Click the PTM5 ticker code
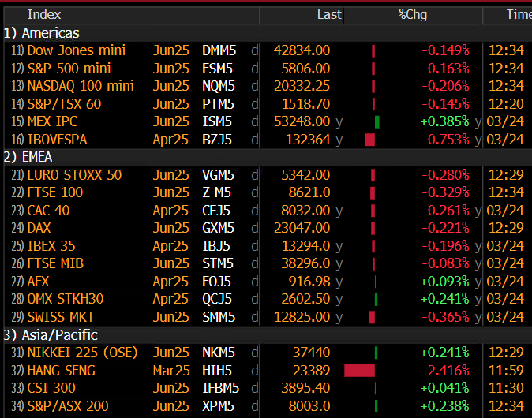The image size is (532, 418). click(x=218, y=104)
